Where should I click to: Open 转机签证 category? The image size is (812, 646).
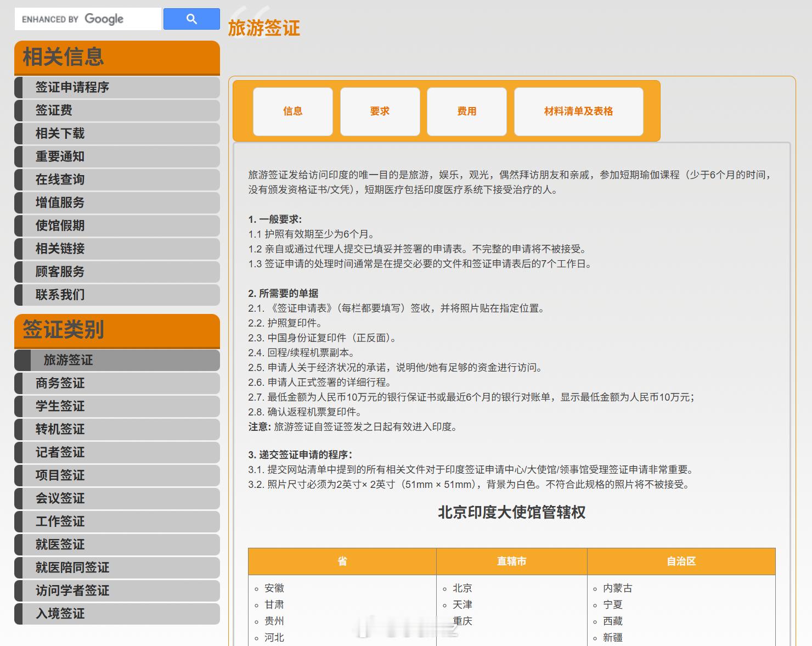click(x=117, y=429)
